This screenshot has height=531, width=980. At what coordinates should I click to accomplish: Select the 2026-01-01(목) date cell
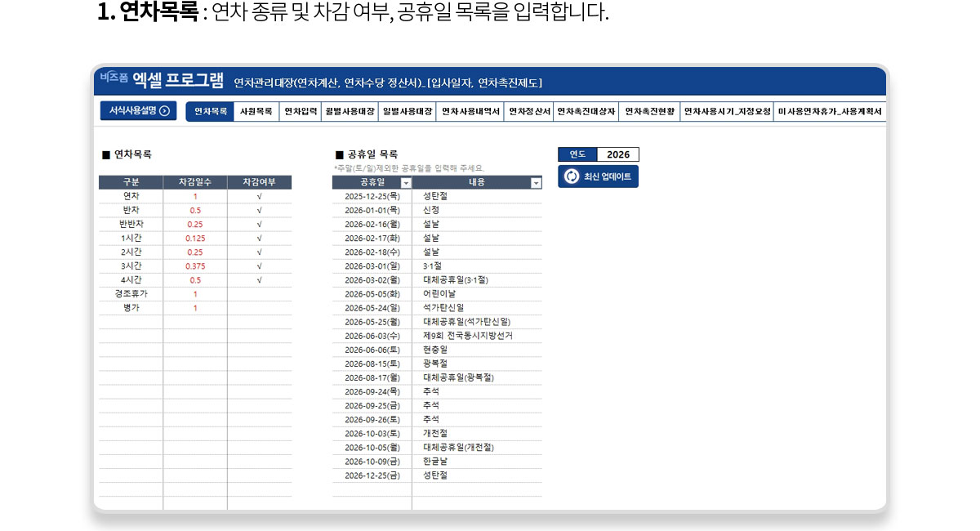click(x=372, y=210)
